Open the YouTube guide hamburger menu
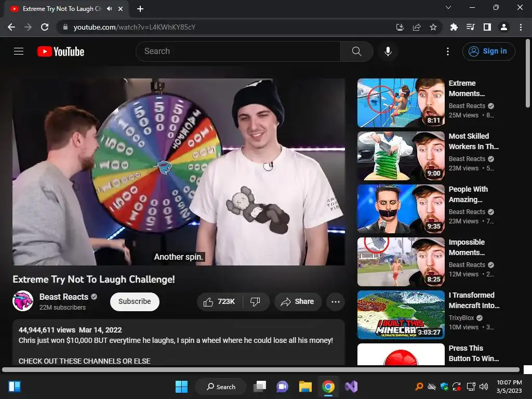Screen dimensions: 532x399 [19, 51]
